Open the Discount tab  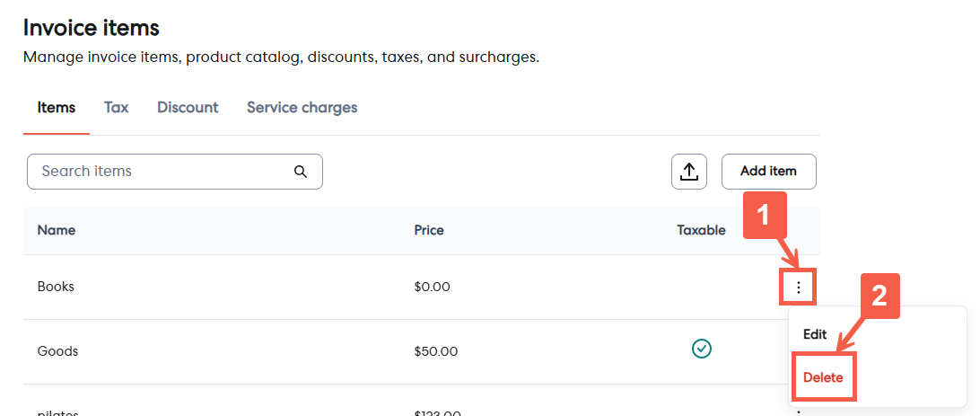[x=188, y=108]
